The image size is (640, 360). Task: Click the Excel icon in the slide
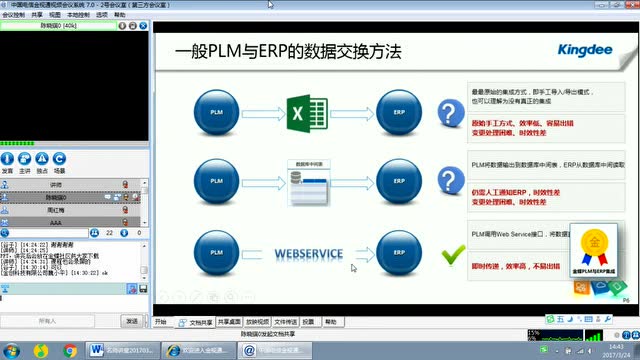pyautogui.click(x=307, y=113)
